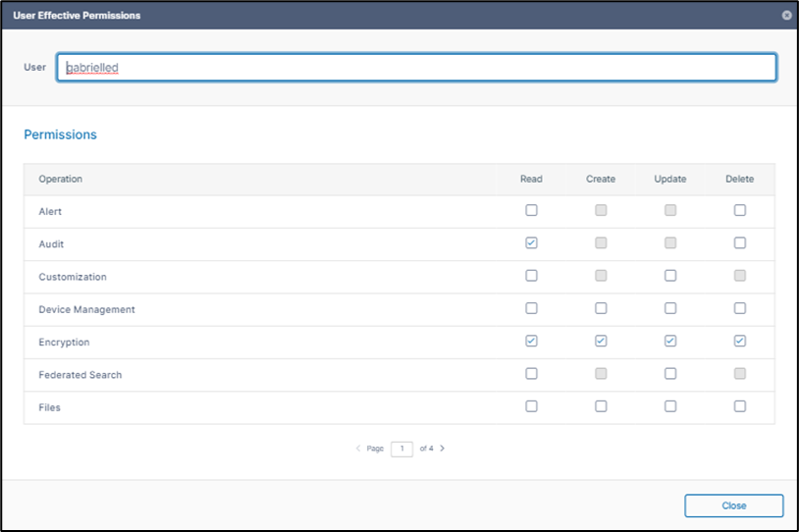Viewport: 799px width, 532px height.
Task: Enable Update permission for Files
Action: pyautogui.click(x=670, y=406)
